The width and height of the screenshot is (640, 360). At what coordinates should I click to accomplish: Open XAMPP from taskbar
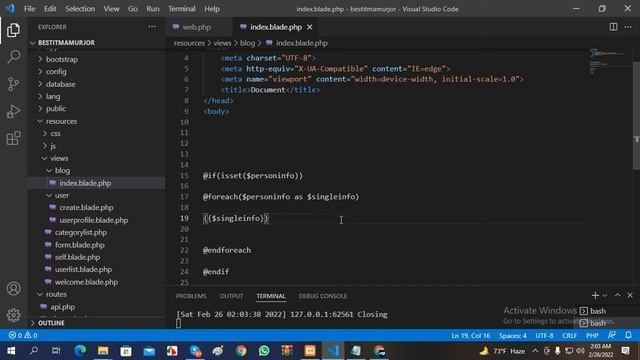coord(310,351)
